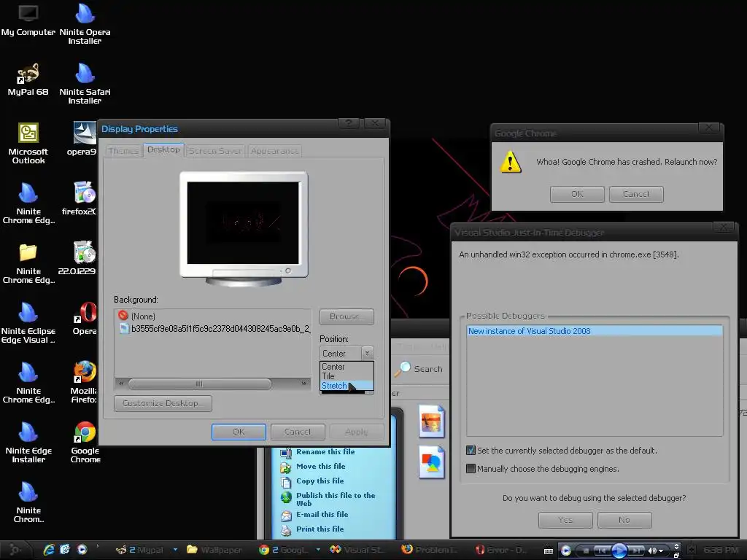Expand the Google Chrome taskbar group arrow

tap(318, 550)
